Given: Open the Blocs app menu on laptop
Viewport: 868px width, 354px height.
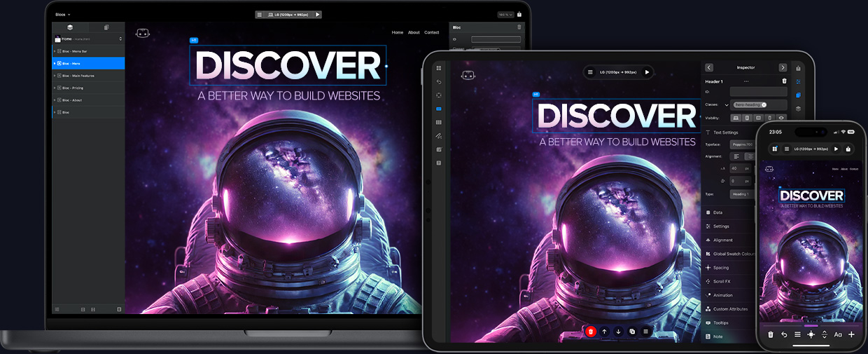Looking at the screenshot, I should click(x=62, y=14).
